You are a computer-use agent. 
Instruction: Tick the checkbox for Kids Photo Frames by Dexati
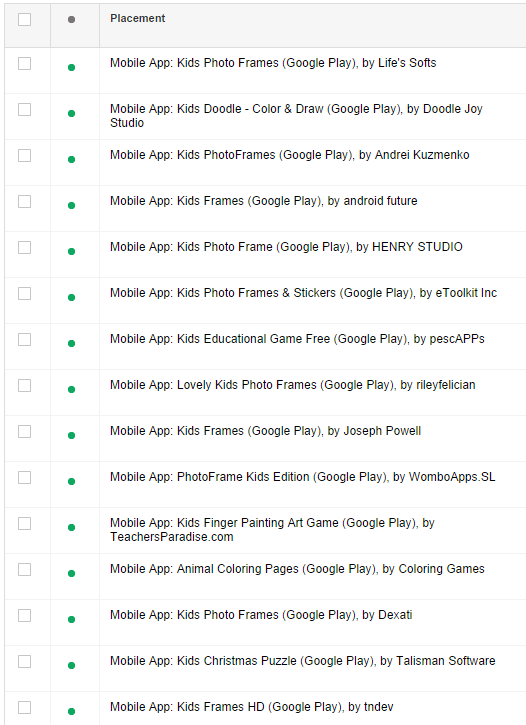(24, 615)
